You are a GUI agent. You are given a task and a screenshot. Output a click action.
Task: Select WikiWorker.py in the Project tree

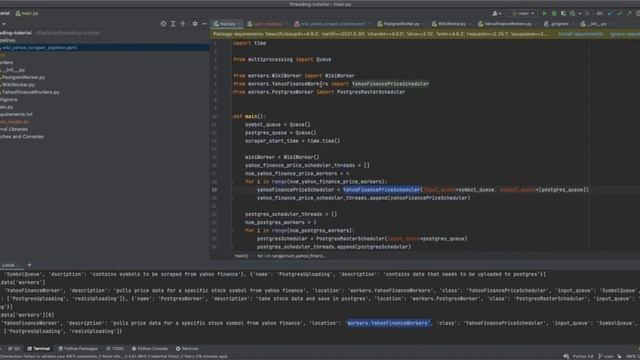point(18,85)
